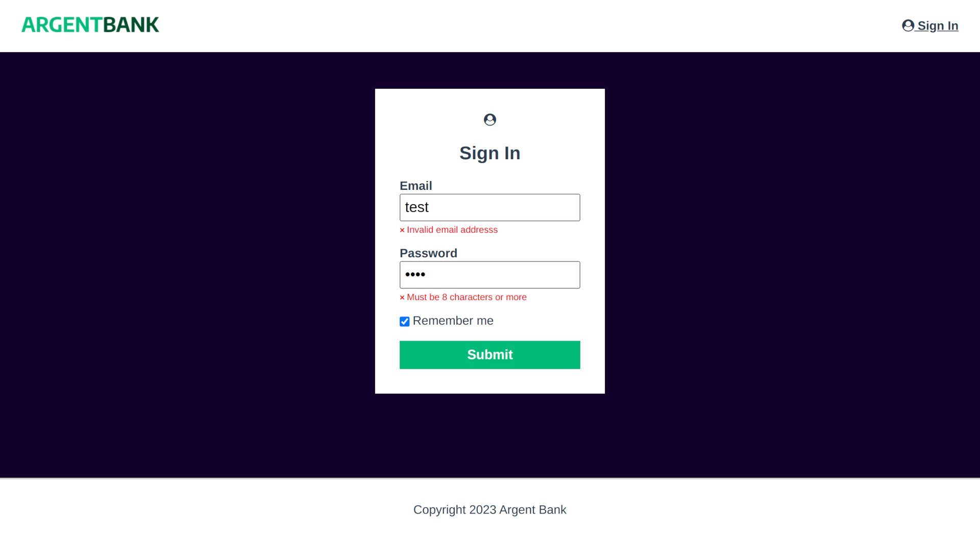Uncheck the Remember me checkbox

[404, 321]
